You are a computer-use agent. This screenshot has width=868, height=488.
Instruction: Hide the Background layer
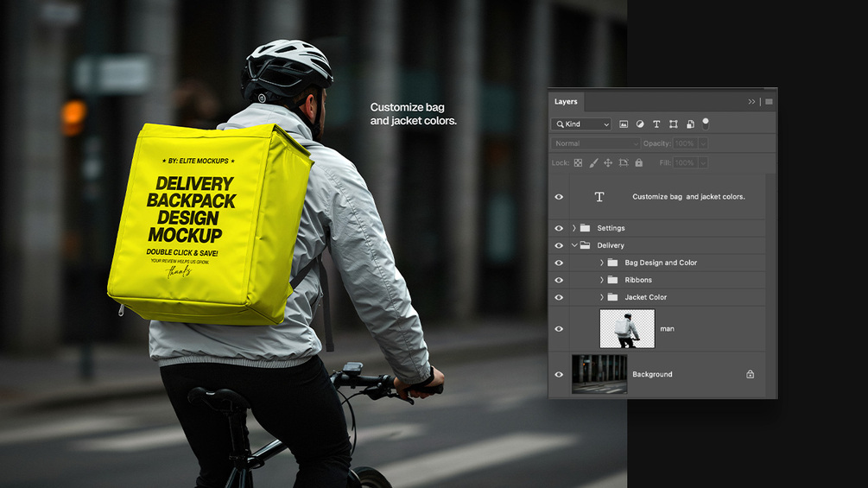click(559, 374)
